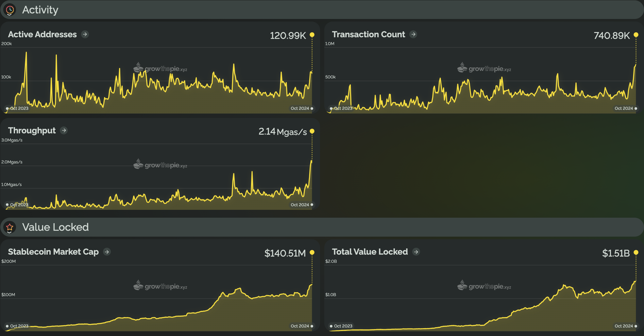Click Oct 2023 label on Total Value Locked chart
Screen dimensions: 644x336
[x=343, y=326]
